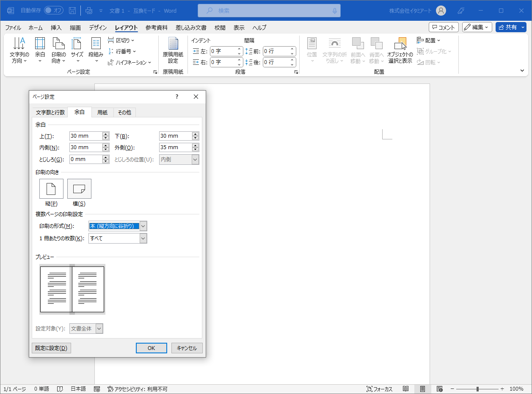Click the microphone icon in search box
The height and width of the screenshot is (394, 532).
tap(334, 11)
